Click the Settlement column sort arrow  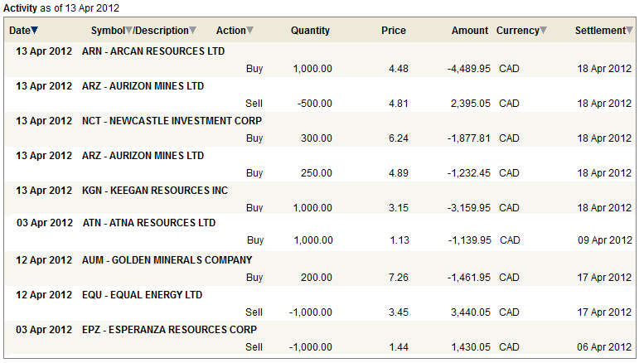pyautogui.click(x=629, y=31)
